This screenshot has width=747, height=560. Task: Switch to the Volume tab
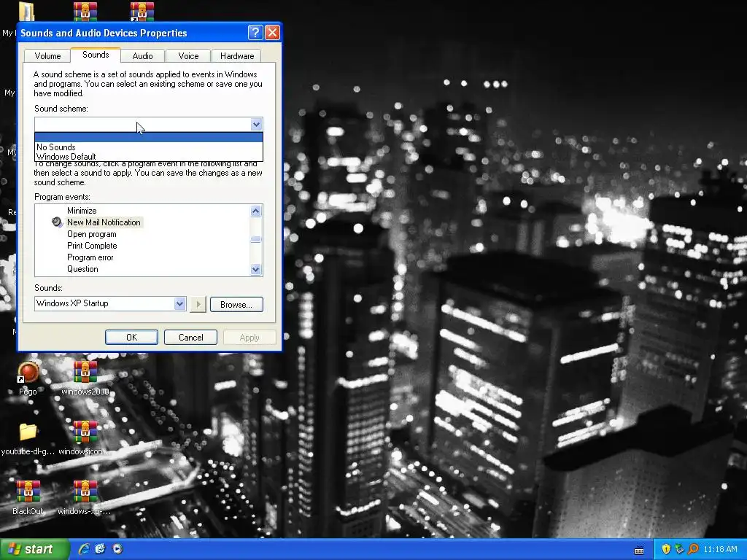coord(47,55)
